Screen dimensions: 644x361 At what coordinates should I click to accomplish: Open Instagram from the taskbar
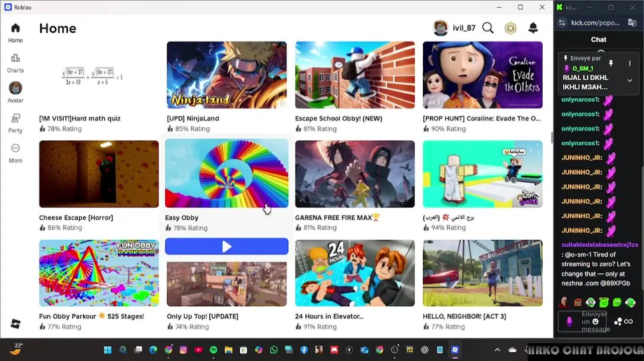(184, 350)
